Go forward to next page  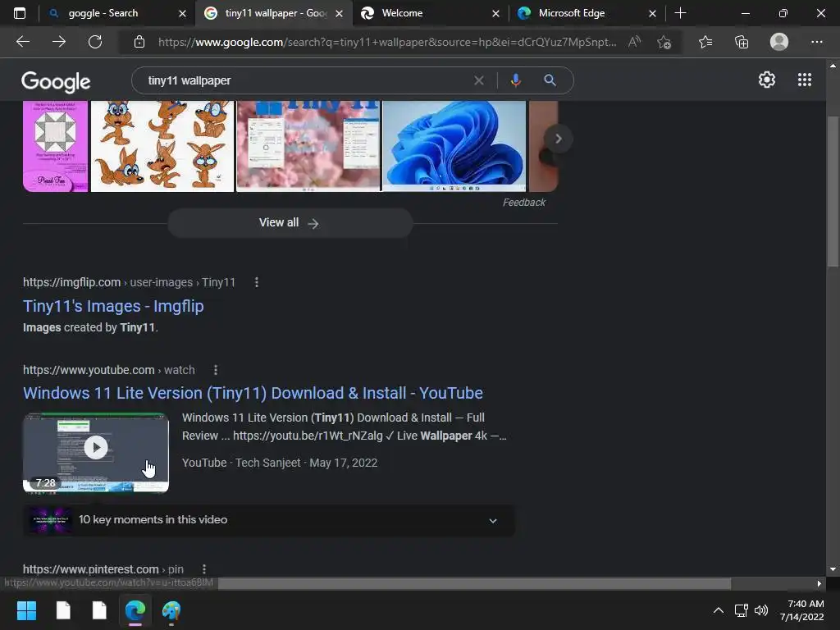[x=59, y=42]
